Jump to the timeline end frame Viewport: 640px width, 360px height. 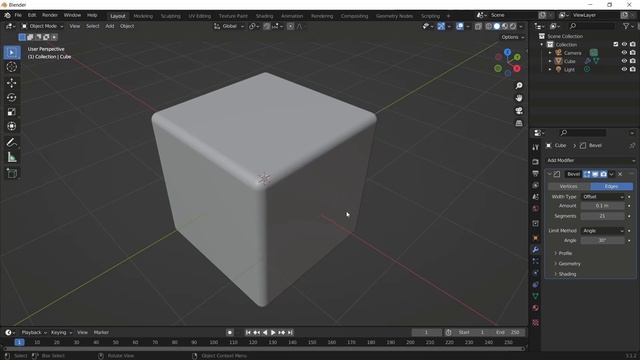(290, 333)
